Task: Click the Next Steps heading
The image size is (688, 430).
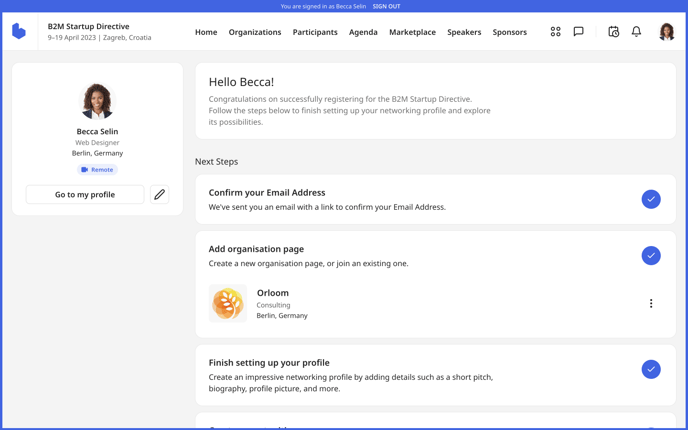Action: coord(216,162)
